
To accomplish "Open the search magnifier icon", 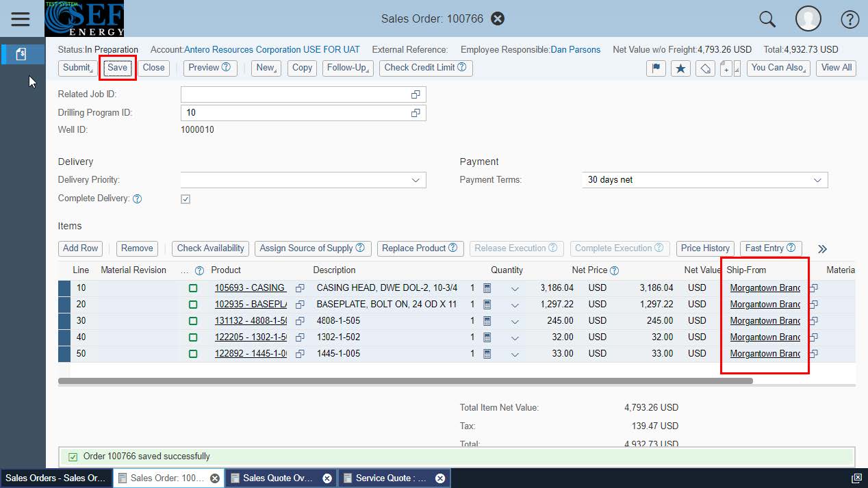I will point(767,19).
